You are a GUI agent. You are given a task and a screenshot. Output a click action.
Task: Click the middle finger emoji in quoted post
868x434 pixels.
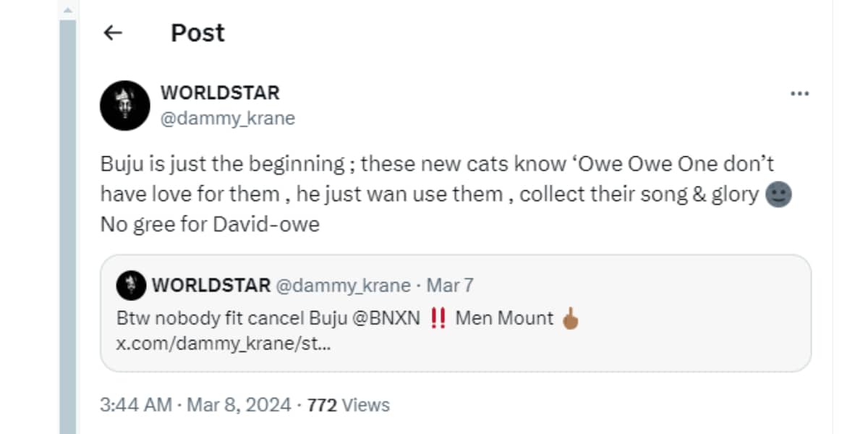pos(571,318)
